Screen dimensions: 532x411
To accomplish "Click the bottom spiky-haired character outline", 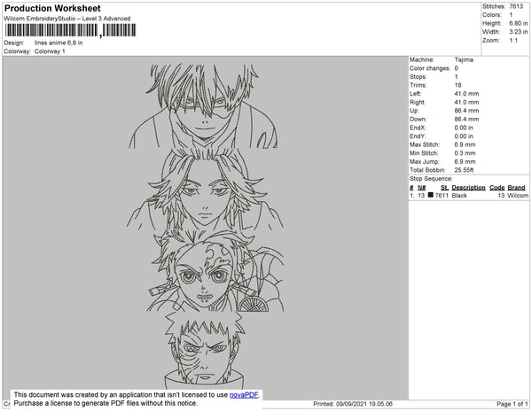I will (205, 353).
